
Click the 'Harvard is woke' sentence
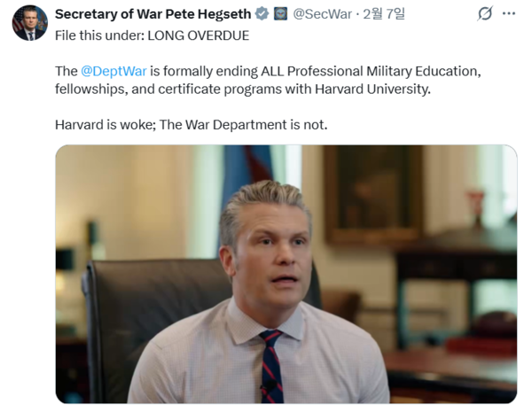click(x=191, y=125)
